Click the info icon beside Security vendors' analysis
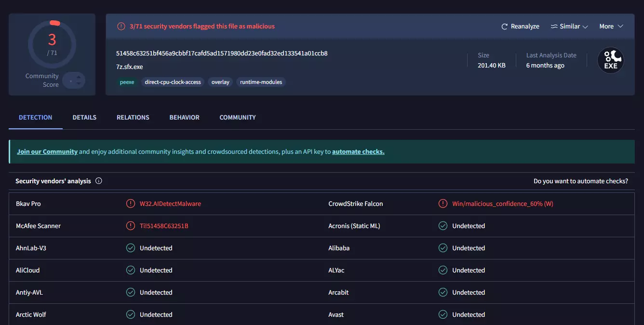Screen dimensions: 644x325 click(99, 181)
